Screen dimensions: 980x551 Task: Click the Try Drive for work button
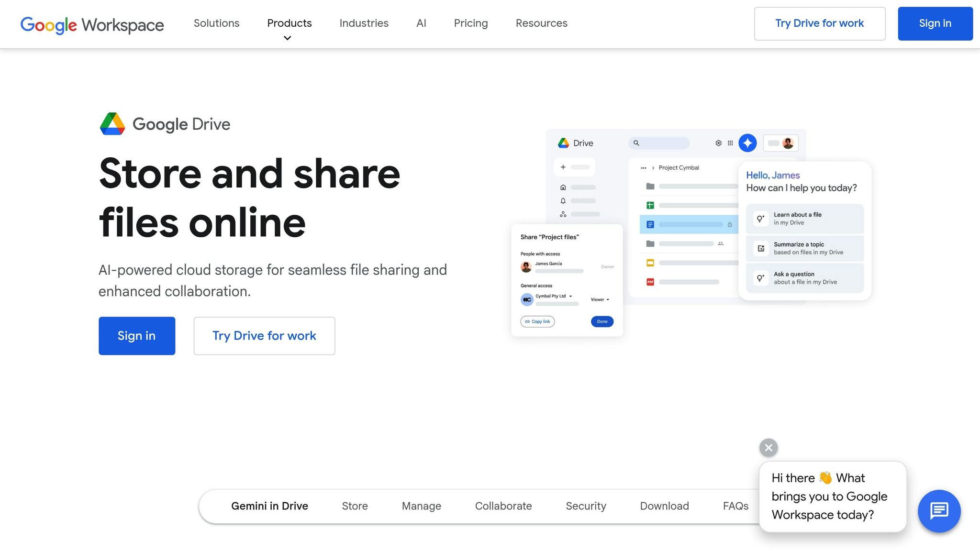click(819, 23)
